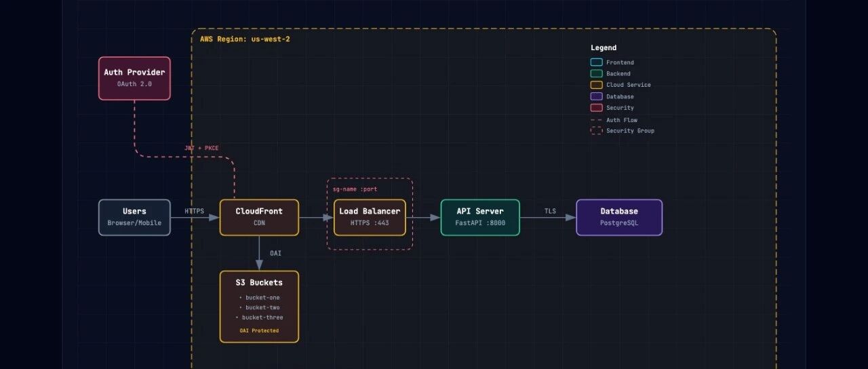This screenshot has width=868, height=369.
Task: Click the "Browser/Mobile" subtitle
Action: click(x=134, y=223)
